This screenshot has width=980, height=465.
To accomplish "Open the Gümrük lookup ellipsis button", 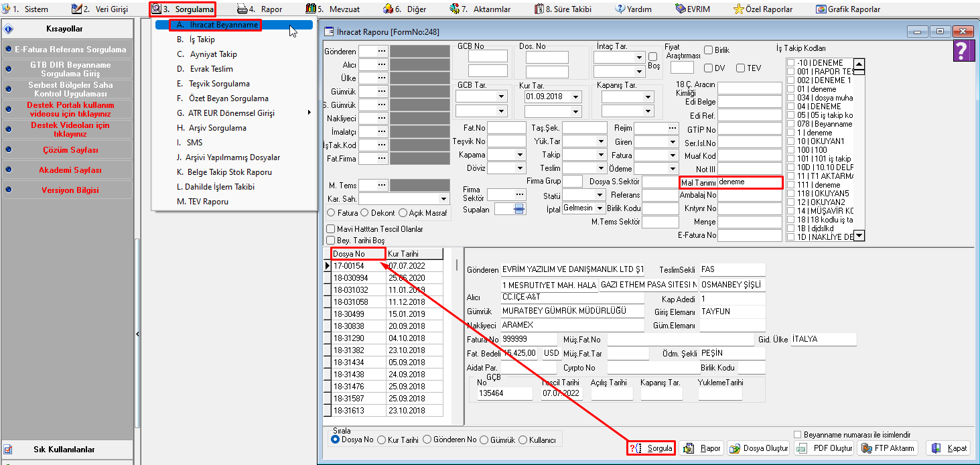I will coord(382,92).
